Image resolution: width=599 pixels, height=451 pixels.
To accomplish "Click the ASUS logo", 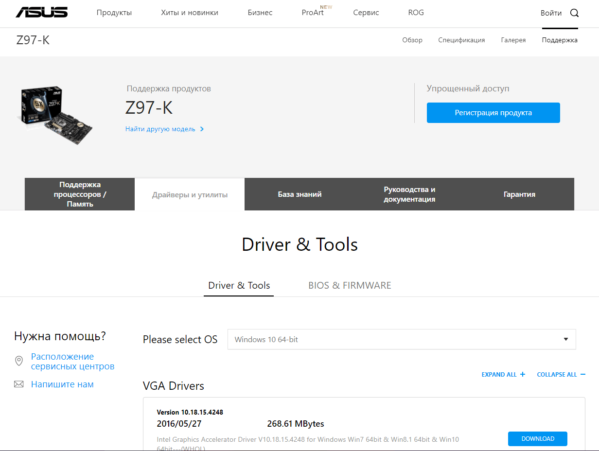I will (42, 12).
